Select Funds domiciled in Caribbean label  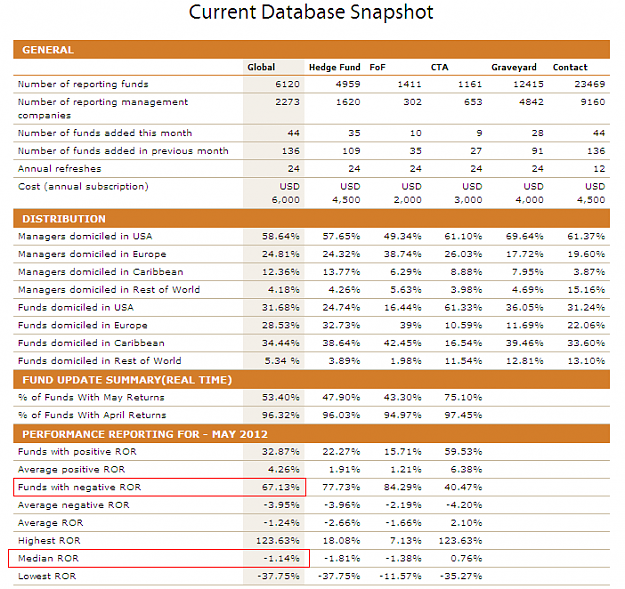click(x=91, y=343)
